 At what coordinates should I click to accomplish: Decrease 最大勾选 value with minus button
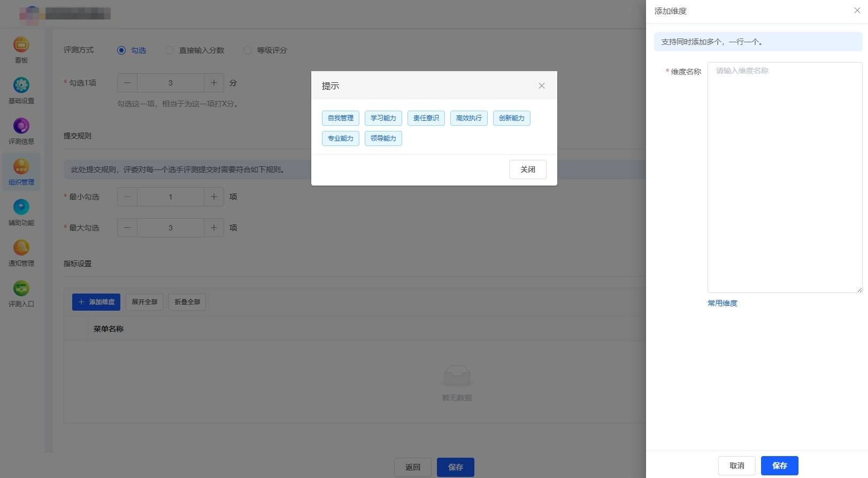point(127,228)
